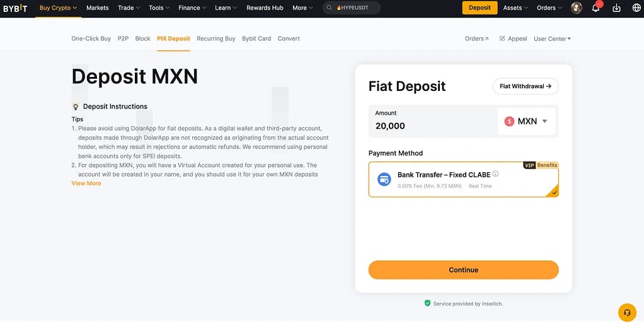
Task: Click the user profile avatar
Action: click(x=576, y=8)
